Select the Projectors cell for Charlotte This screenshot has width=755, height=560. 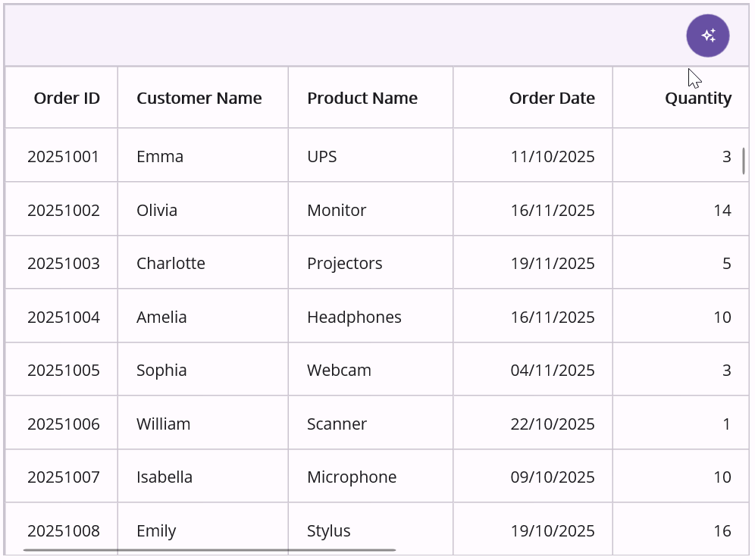click(344, 263)
